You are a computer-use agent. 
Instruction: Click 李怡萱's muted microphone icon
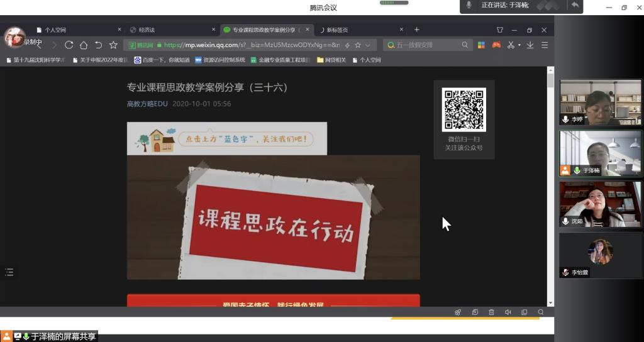pyautogui.click(x=565, y=272)
